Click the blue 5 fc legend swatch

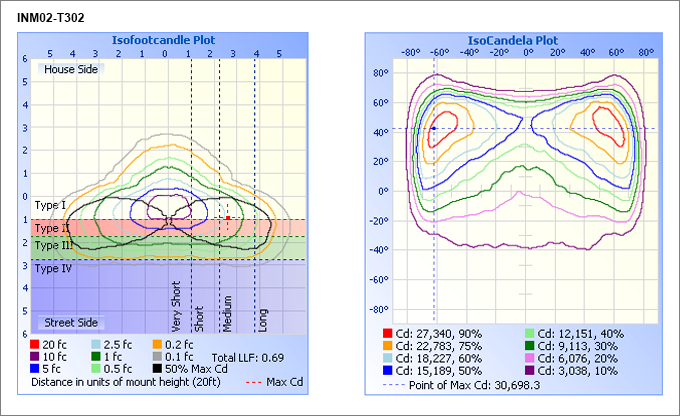click(36, 368)
